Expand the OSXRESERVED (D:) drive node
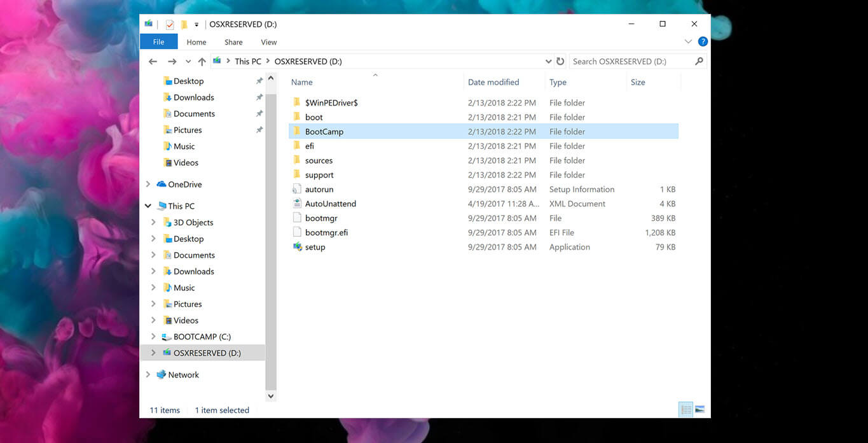The height and width of the screenshot is (443, 868). 153,353
